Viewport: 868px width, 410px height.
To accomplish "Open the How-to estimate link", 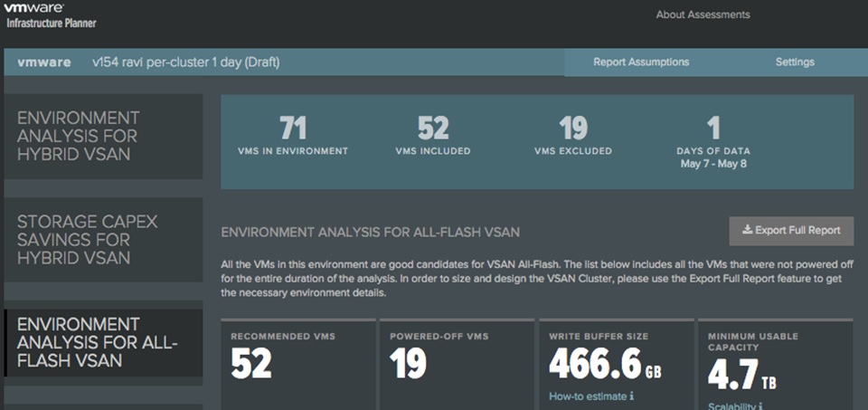I will point(588,396).
